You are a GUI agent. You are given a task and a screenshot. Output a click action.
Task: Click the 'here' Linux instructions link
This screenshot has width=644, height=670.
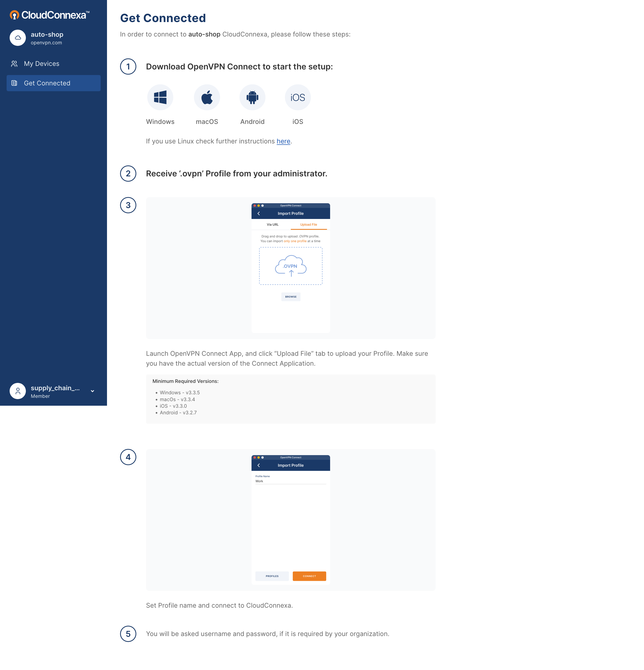click(x=283, y=141)
